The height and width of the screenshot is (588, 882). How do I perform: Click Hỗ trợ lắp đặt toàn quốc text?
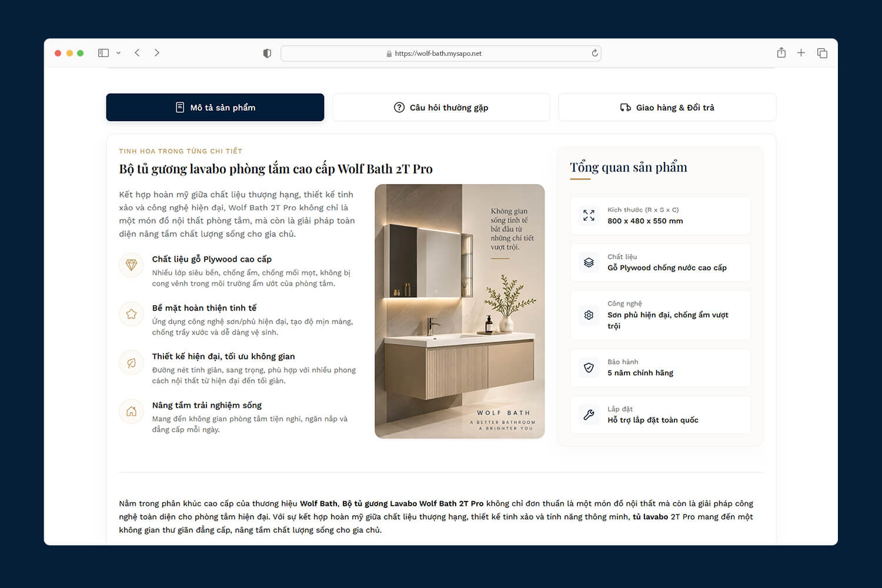click(x=653, y=420)
